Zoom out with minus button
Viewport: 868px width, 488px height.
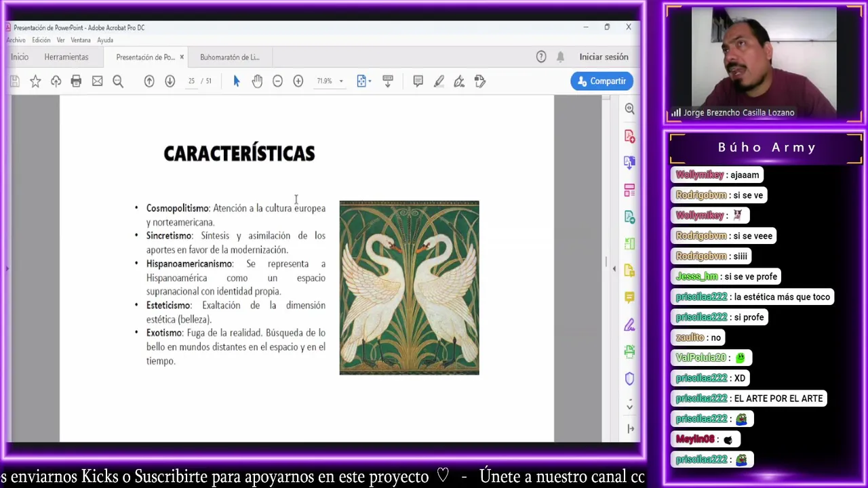pos(277,81)
